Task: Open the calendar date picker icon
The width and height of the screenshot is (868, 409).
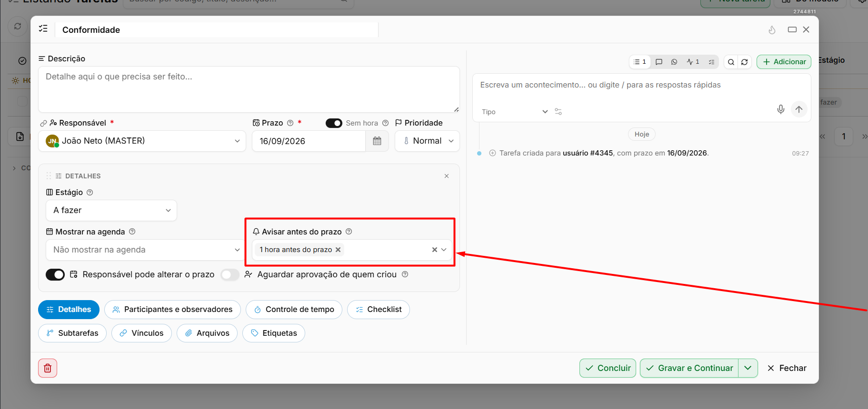Action: (x=377, y=141)
